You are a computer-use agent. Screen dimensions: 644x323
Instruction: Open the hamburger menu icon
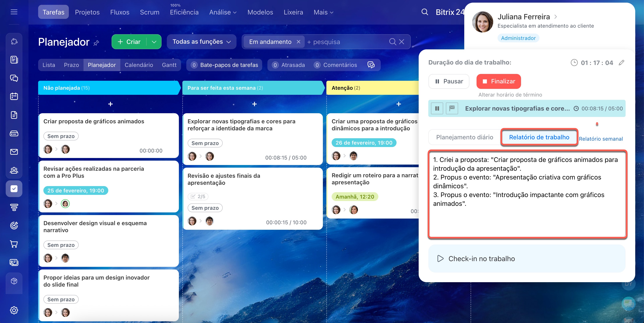pyautogui.click(x=14, y=12)
